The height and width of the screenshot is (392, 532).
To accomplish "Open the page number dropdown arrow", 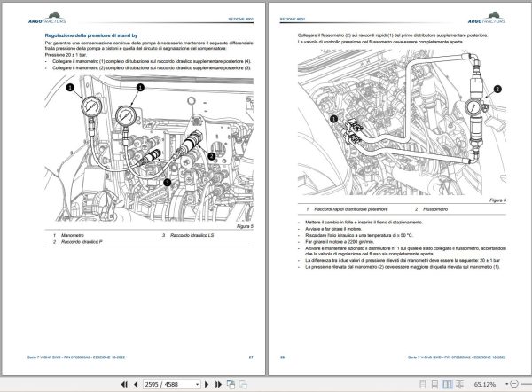I will pos(197,385).
